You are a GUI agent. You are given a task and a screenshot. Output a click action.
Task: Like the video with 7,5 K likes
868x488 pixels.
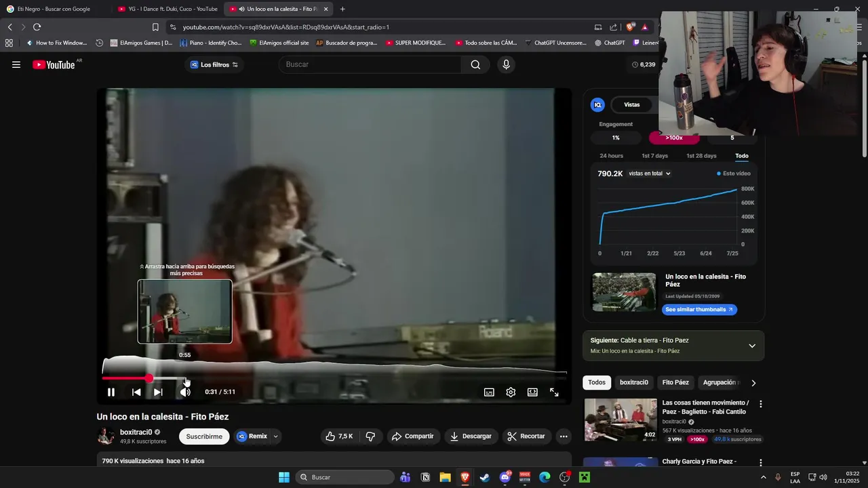click(339, 436)
